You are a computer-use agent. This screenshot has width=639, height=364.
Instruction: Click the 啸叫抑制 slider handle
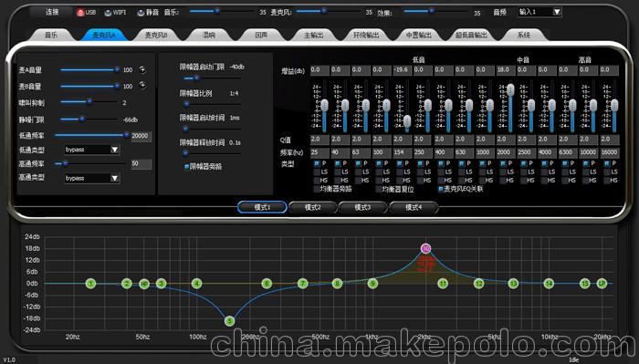click(x=89, y=102)
